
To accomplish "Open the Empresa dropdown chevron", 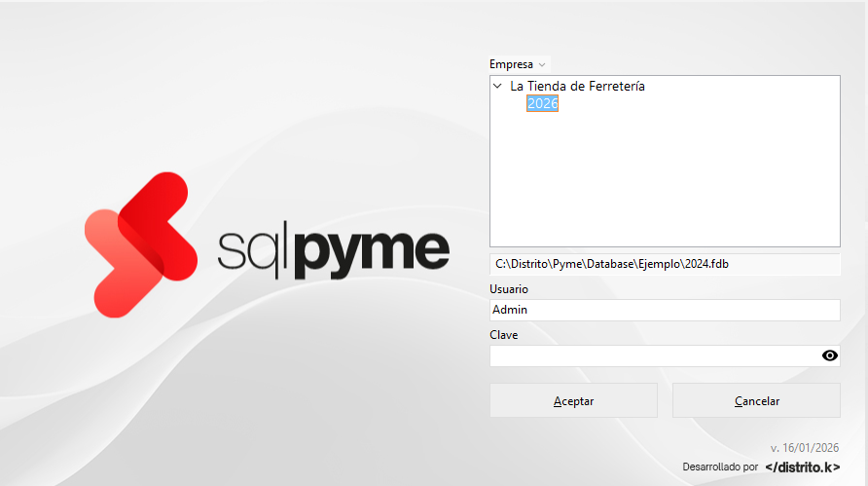I will coord(542,64).
